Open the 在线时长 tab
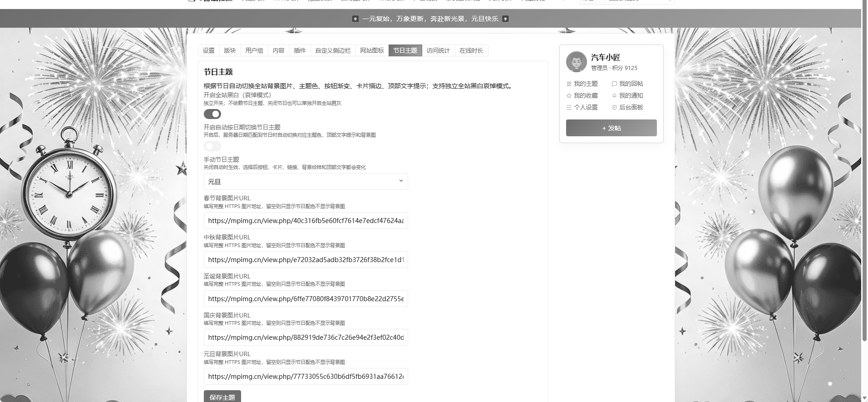The width and height of the screenshot is (868, 402). (471, 50)
